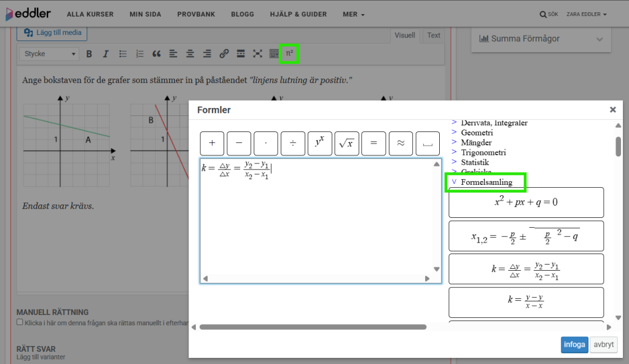Toggle blockquote formatting

[x=157, y=54]
